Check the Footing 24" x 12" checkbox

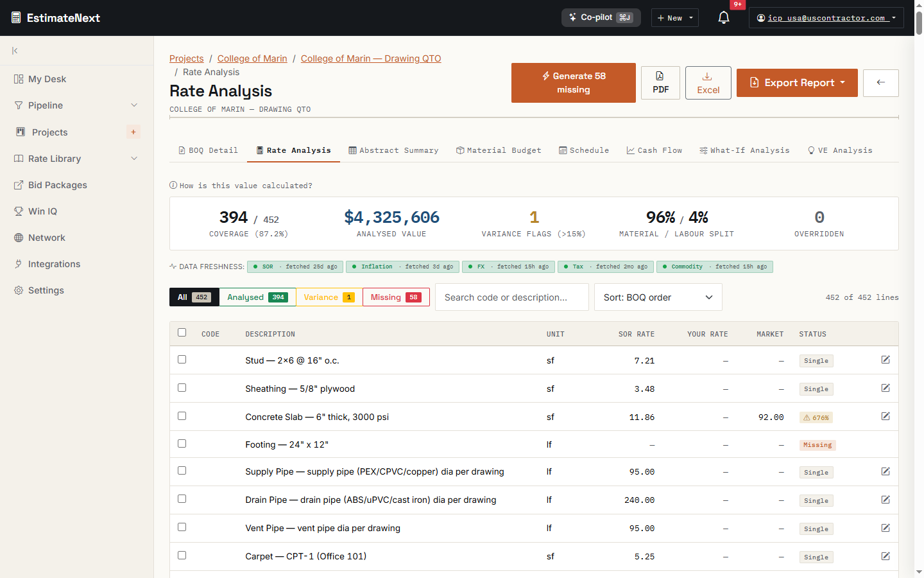tap(182, 444)
